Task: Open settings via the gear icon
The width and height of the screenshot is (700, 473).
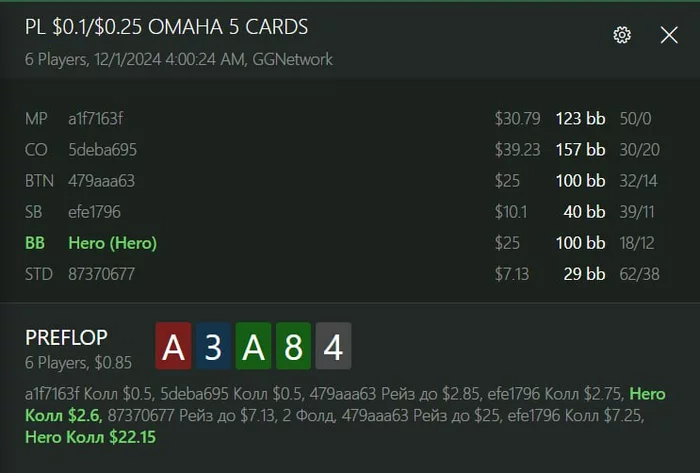Action: tap(622, 35)
